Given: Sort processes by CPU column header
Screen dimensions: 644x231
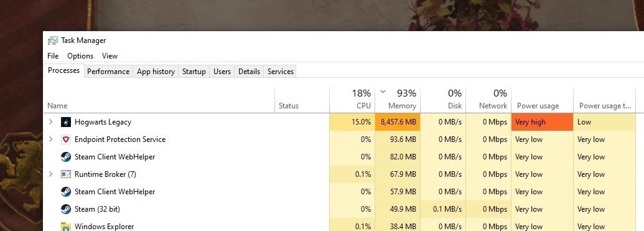Looking at the screenshot, I should coord(352,100).
